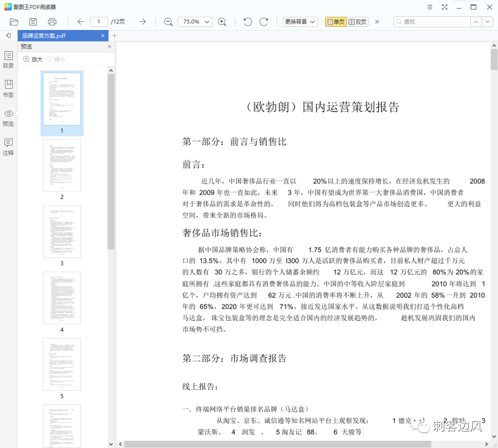This screenshot has width=498, height=448.
Task: Click the 查找 search field
Action: click(x=432, y=22)
